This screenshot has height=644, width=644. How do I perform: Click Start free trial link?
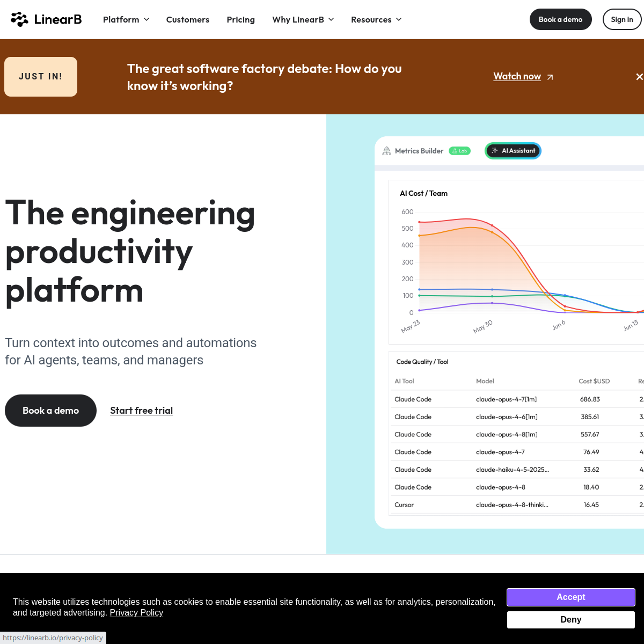(141, 411)
